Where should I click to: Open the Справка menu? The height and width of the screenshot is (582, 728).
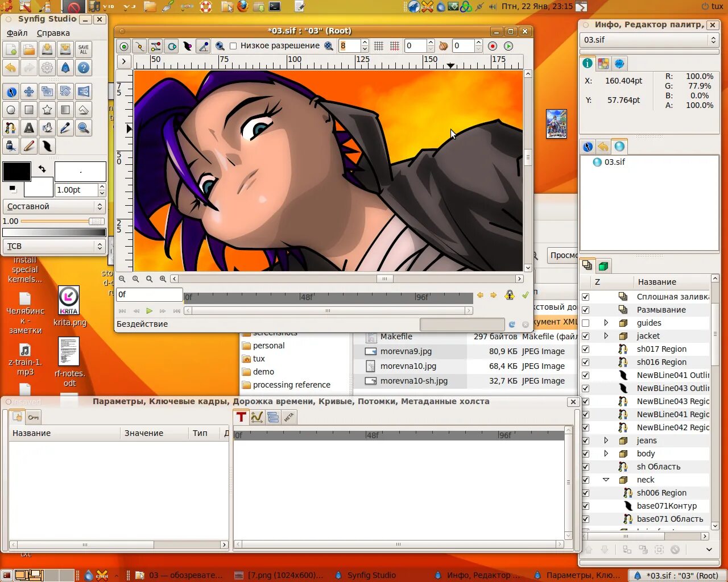(53, 33)
